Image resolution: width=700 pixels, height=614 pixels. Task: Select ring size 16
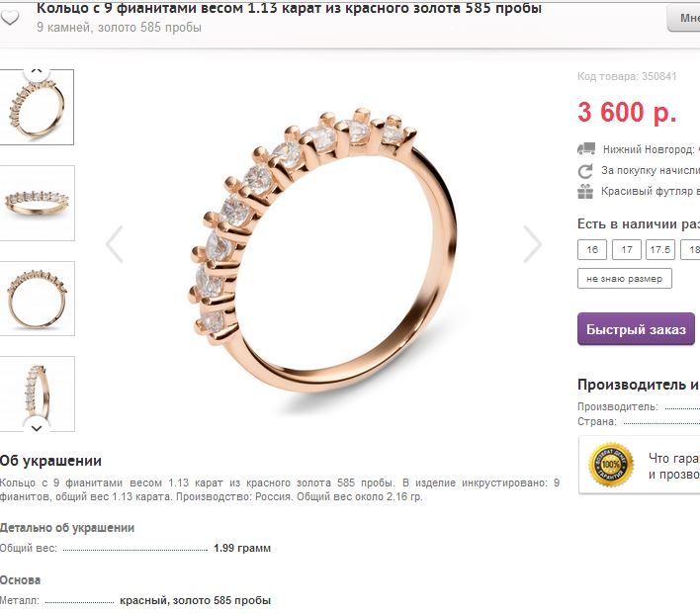point(592,249)
